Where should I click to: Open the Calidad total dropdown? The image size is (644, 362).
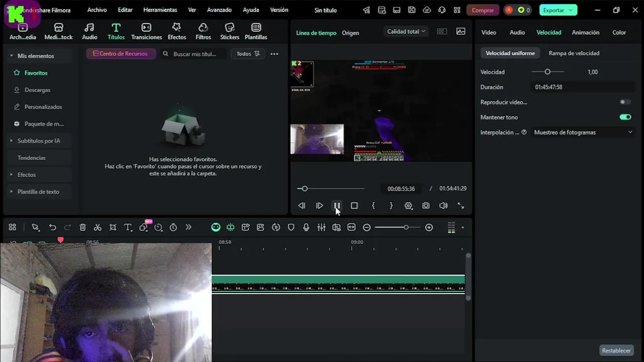406,31
